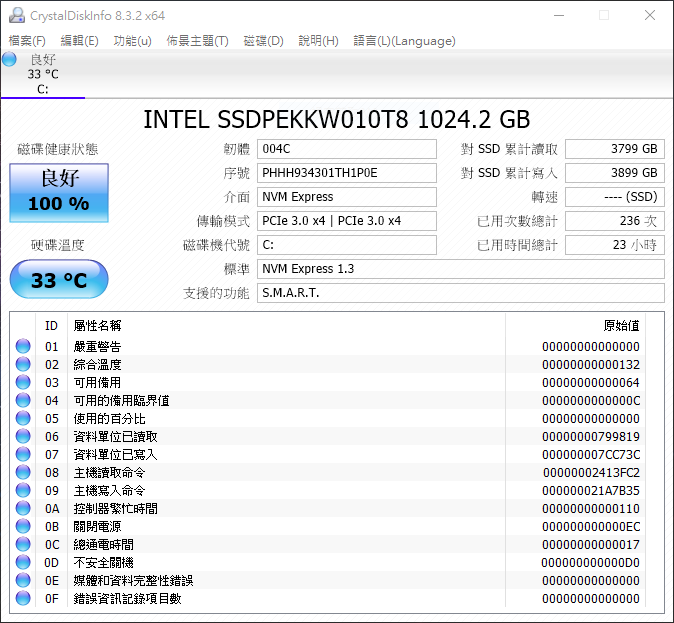The height and width of the screenshot is (623, 674).
Task: Click raw value 000000000000EC
Action: tap(591, 527)
